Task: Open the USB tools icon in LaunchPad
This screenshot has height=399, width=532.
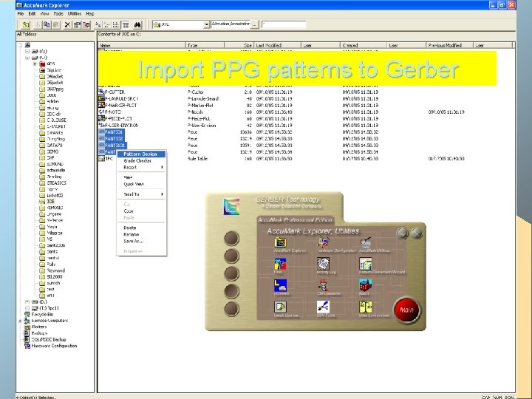Action: 324,307
